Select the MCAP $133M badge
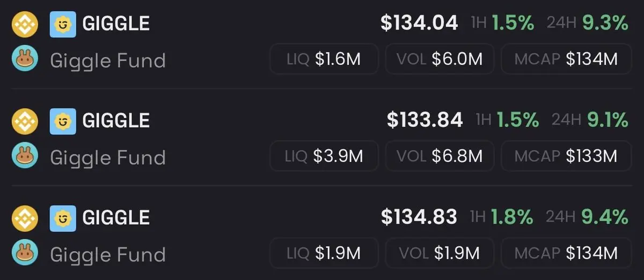 tap(566, 156)
